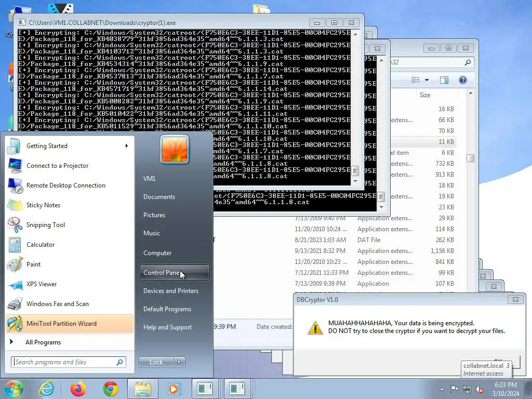532x399 pixels.
Task: Expand shutdown options arrow beside Lock
Action: (179, 362)
